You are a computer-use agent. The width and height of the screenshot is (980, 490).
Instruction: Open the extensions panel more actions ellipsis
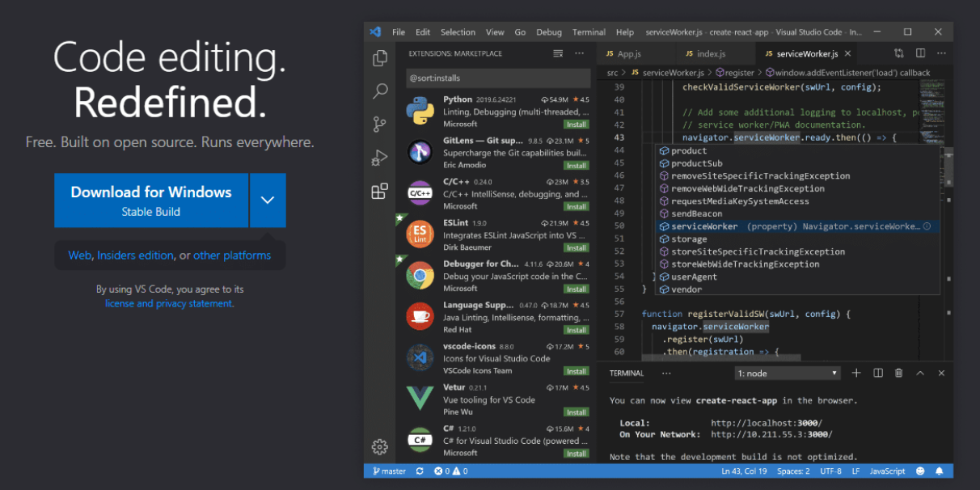(579, 53)
